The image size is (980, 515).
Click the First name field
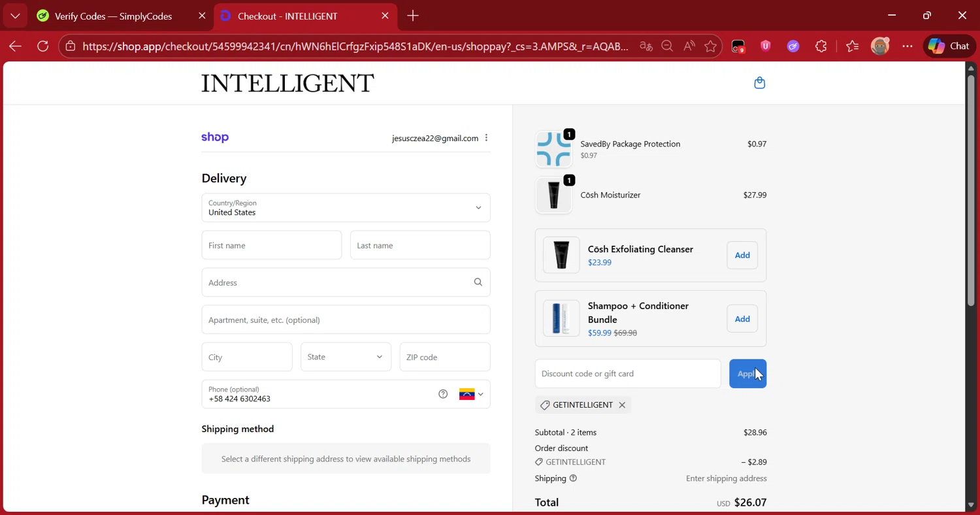point(271,245)
